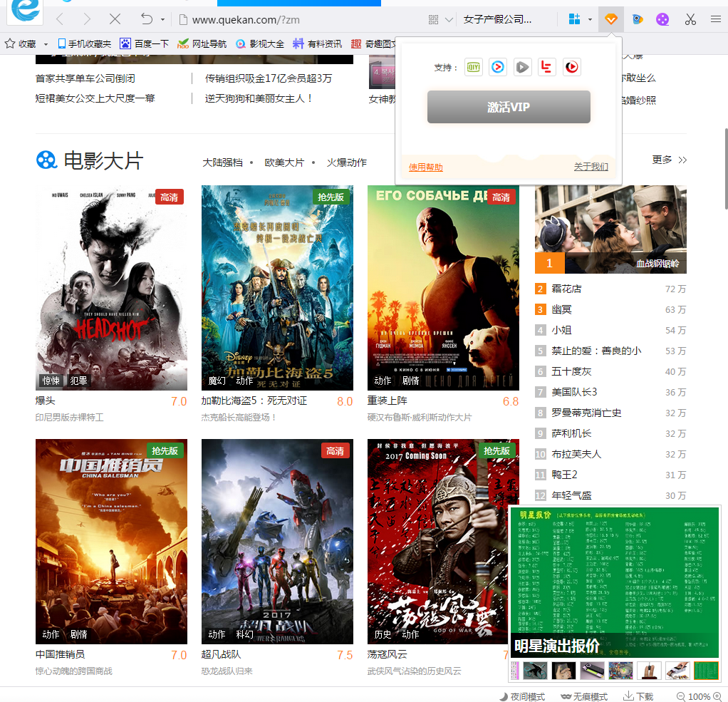Open the 关于我们 link
The height and width of the screenshot is (702, 728).
[x=591, y=167]
